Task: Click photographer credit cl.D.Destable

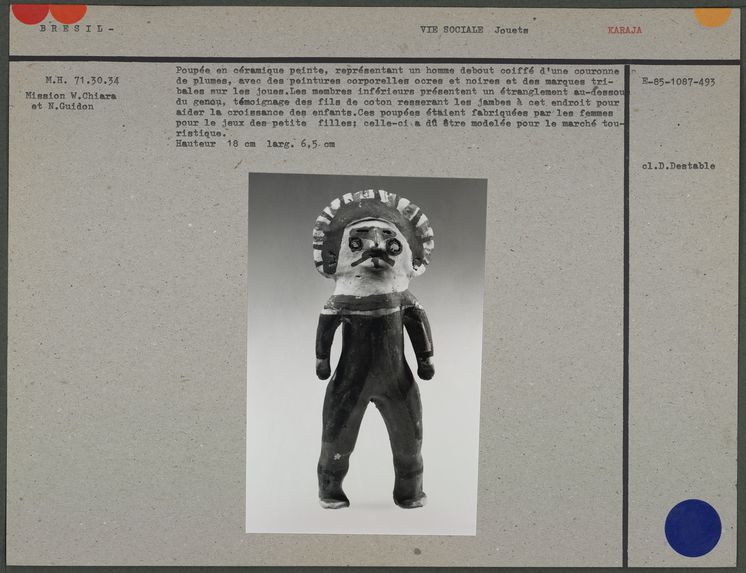Action: pos(678,166)
